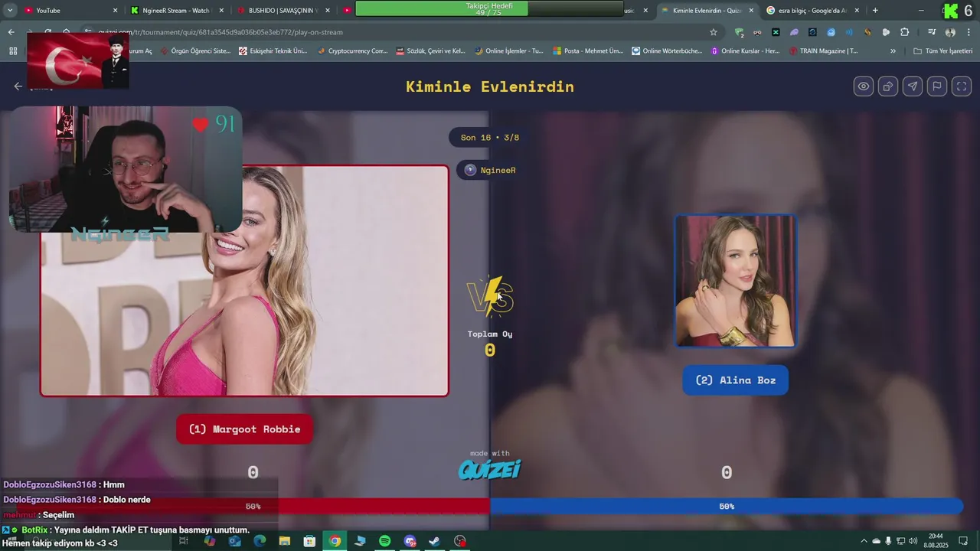Select the Alina Boz photo card

(x=735, y=281)
